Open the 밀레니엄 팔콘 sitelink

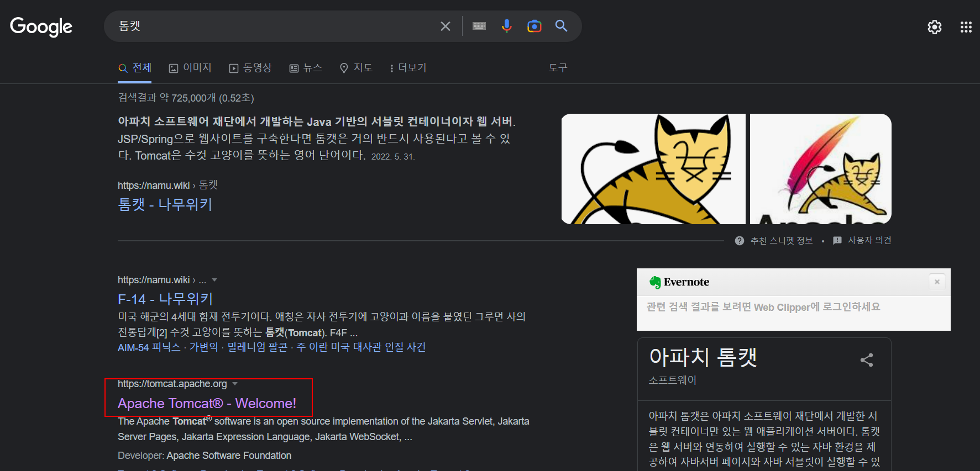(x=258, y=347)
